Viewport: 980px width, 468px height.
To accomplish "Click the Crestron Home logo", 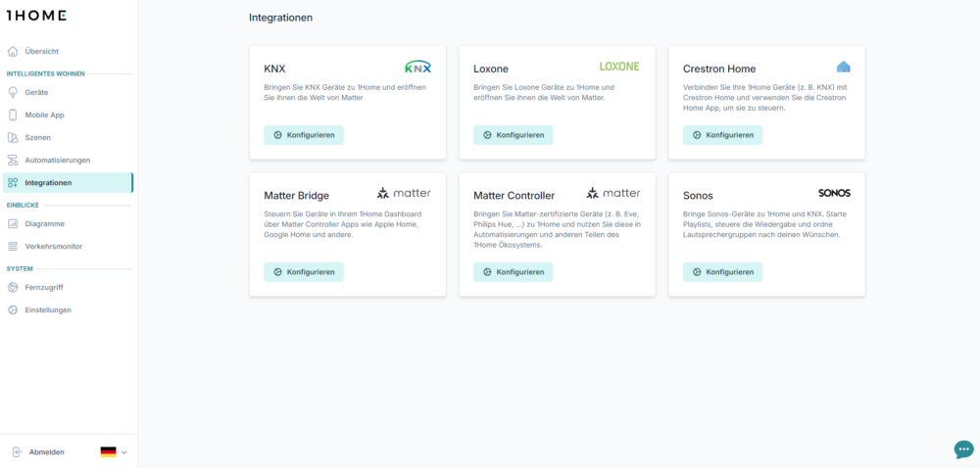I will [843, 67].
